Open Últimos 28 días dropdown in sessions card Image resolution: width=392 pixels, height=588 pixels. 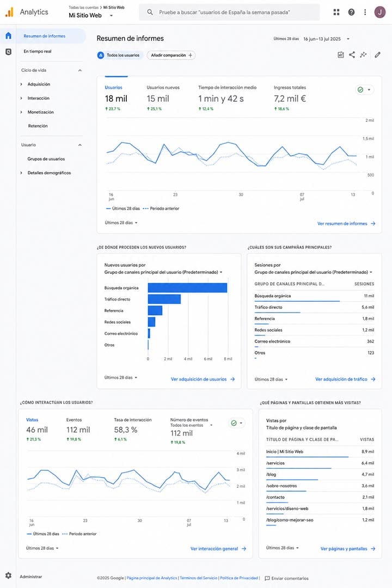click(271, 379)
